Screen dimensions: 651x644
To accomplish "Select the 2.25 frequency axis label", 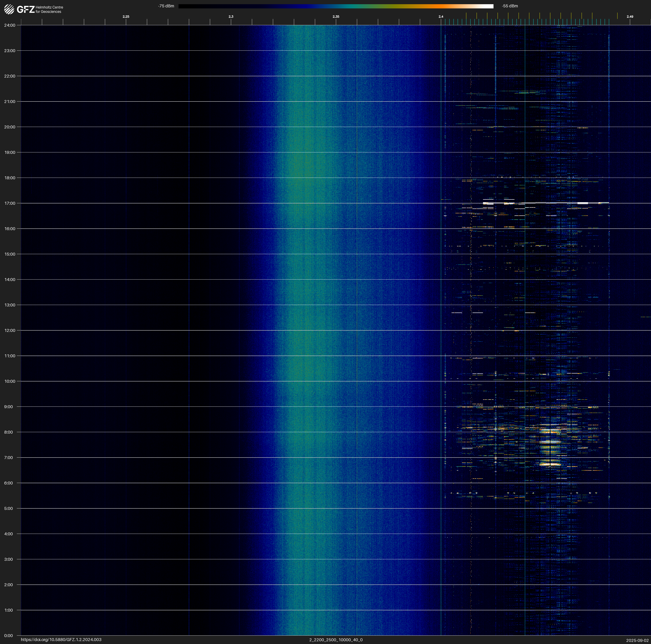I will click(x=126, y=17).
